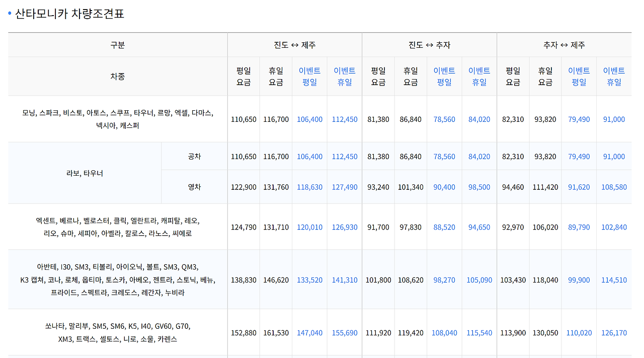The height and width of the screenshot is (358, 644).
Task: Select the 93,240 fare cell
Action: click(378, 187)
